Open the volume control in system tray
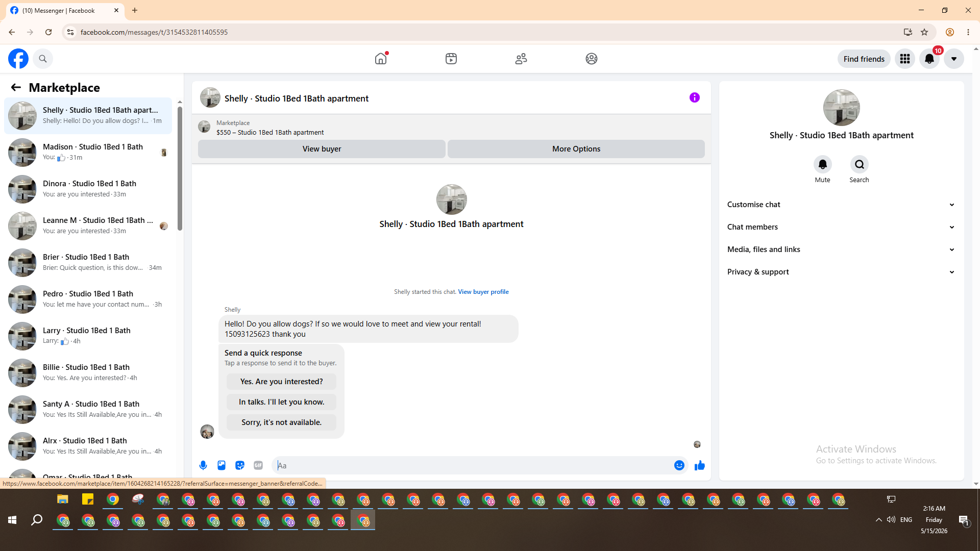Image resolution: width=980 pixels, height=551 pixels. tap(891, 520)
